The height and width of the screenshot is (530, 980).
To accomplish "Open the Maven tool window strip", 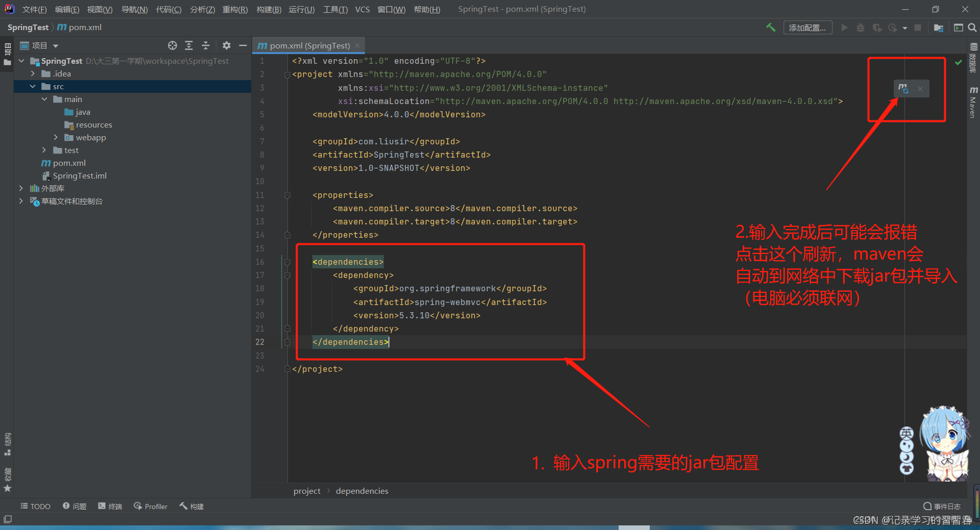I will point(973,102).
